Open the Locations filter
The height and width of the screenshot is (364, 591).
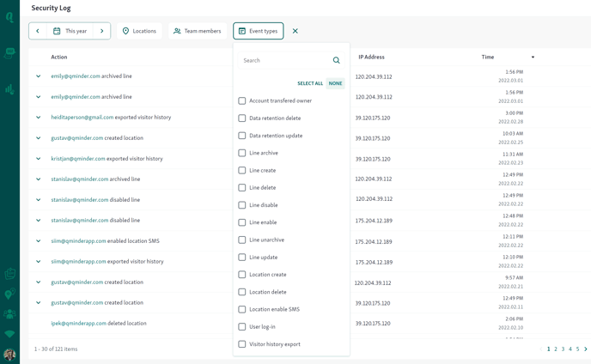pyautogui.click(x=139, y=31)
